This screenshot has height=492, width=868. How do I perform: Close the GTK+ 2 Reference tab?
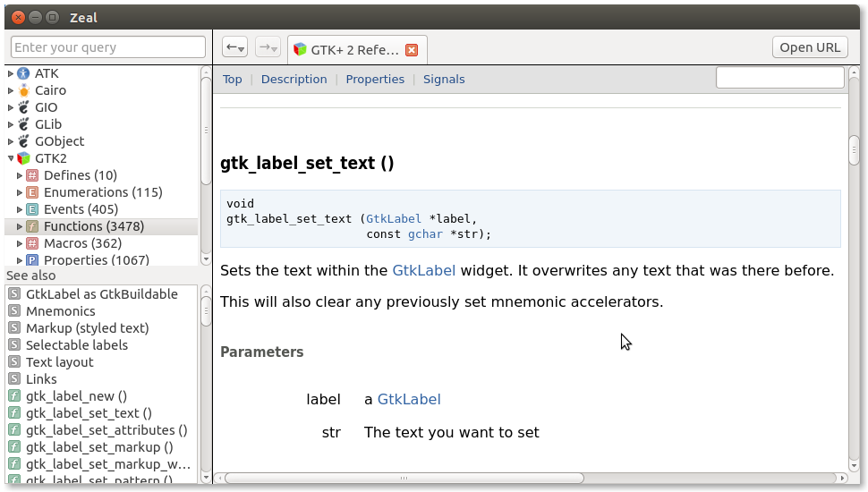tap(412, 50)
